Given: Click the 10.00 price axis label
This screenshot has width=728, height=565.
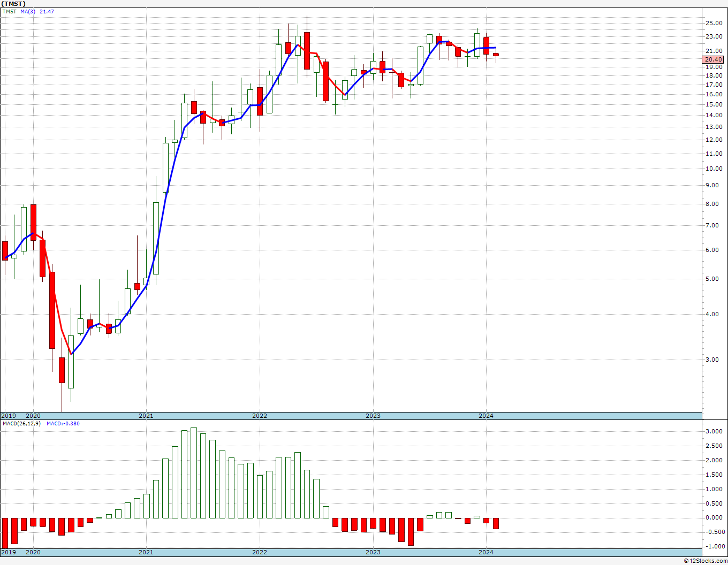Looking at the screenshot, I should tap(714, 169).
